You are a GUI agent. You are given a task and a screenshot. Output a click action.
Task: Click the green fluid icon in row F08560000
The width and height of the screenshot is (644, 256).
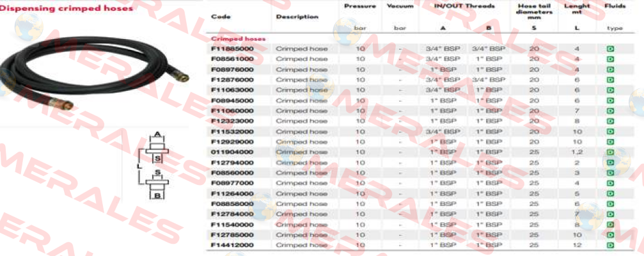tap(610, 173)
